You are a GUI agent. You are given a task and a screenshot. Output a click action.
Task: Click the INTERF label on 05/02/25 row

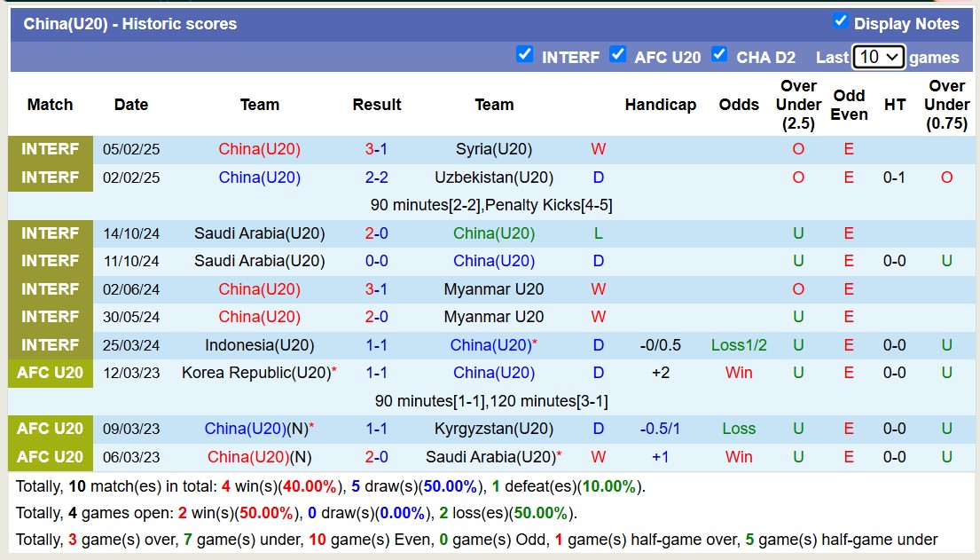(51, 149)
